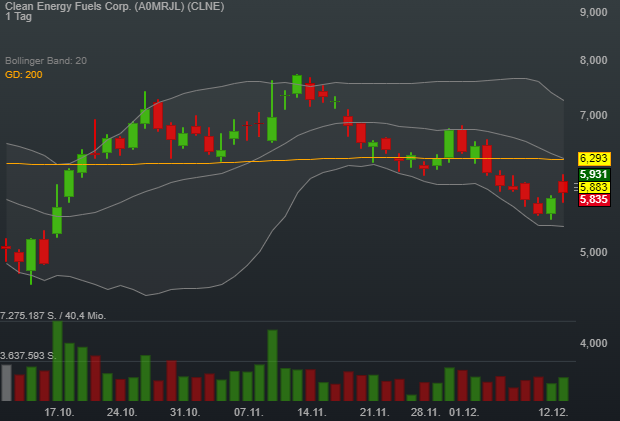Image resolution: width=620 pixels, height=421 pixels.
Task: Click the '1 Tag' timeframe label
Action: pyautogui.click(x=19, y=17)
